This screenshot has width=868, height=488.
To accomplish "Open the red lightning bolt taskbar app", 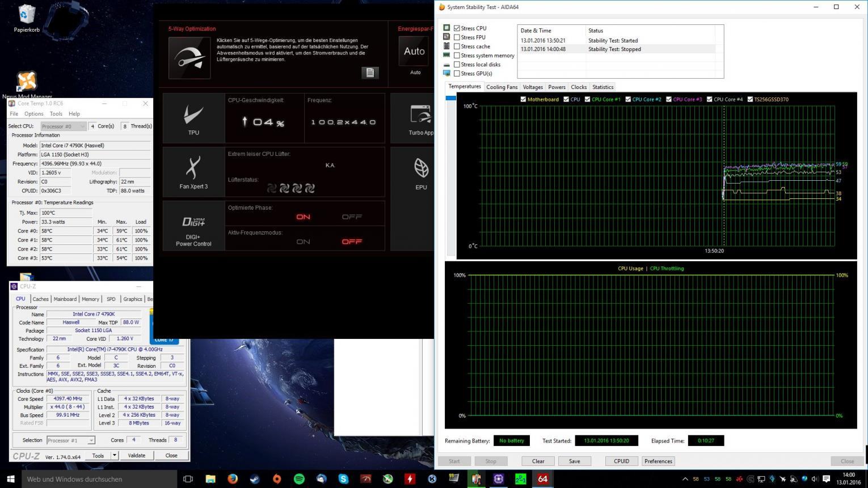I will pos(410,479).
